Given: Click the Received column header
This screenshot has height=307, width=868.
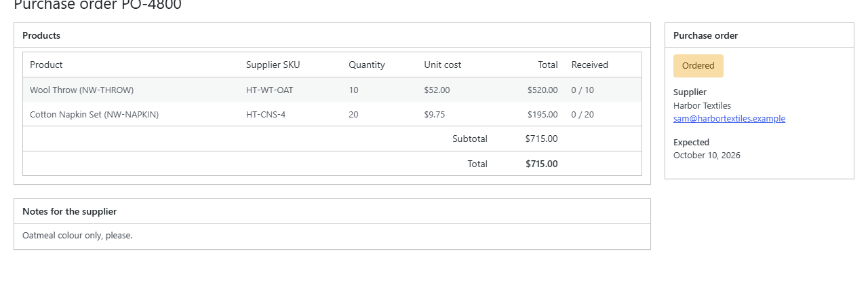Looking at the screenshot, I should 590,65.
